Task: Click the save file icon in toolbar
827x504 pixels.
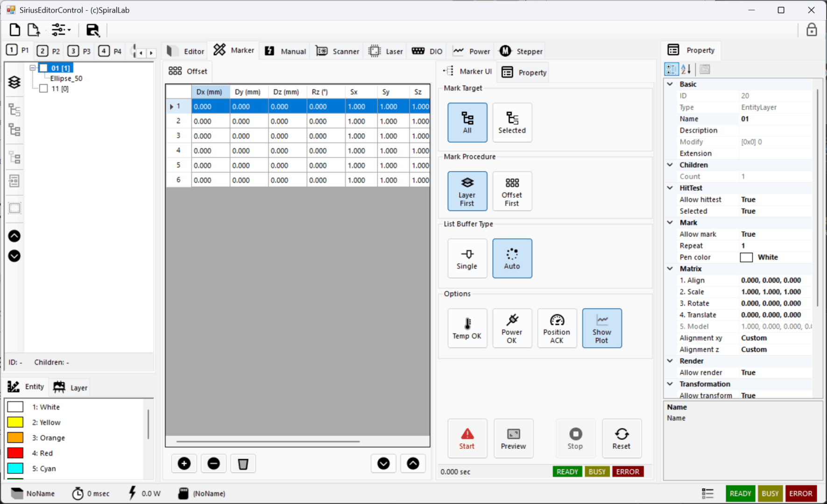Action: 92,30
